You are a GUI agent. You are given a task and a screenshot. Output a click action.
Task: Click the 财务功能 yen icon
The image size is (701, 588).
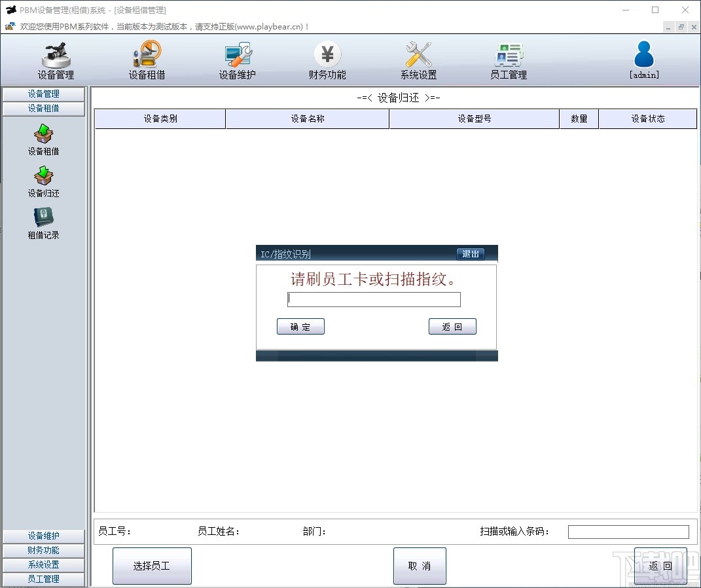[x=327, y=59]
